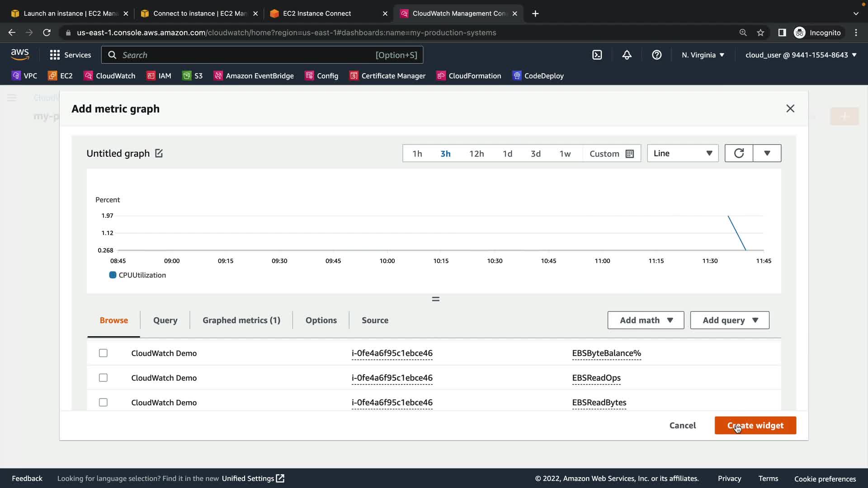Check the EBSByteBalance% metric row
This screenshot has width=868, height=488.
click(103, 353)
